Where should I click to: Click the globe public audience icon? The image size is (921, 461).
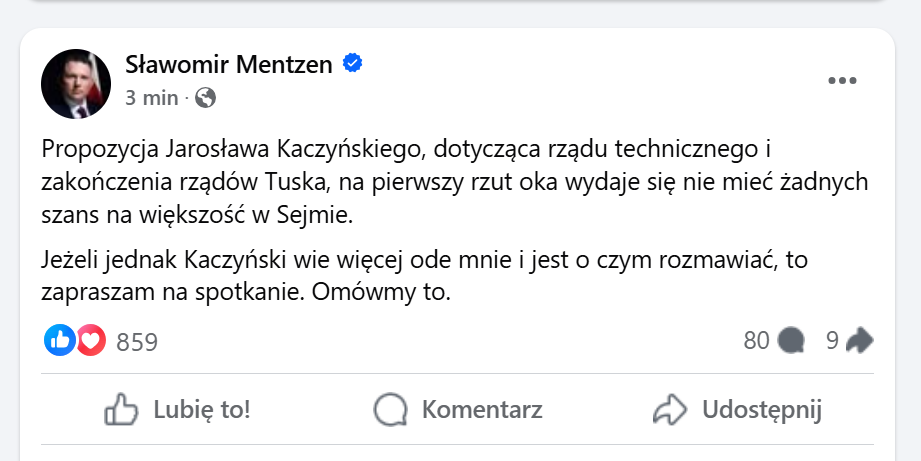[205, 98]
